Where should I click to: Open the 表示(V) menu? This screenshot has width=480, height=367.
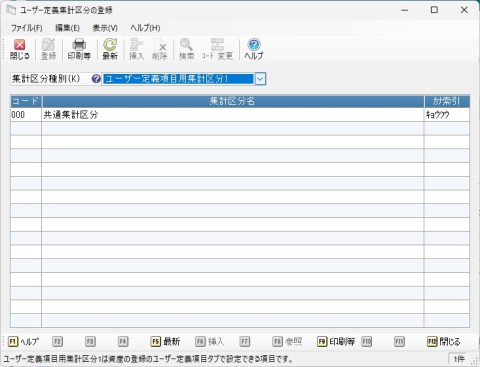click(x=105, y=28)
